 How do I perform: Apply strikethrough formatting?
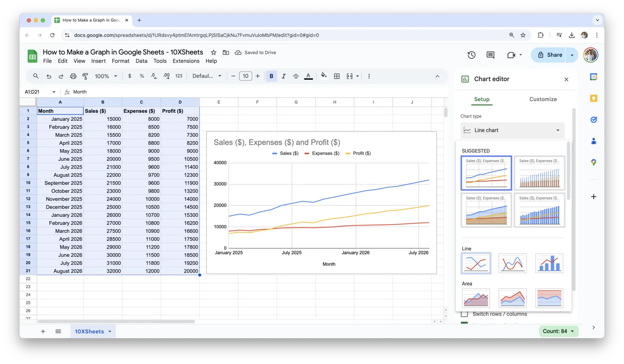click(x=296, y=76)
